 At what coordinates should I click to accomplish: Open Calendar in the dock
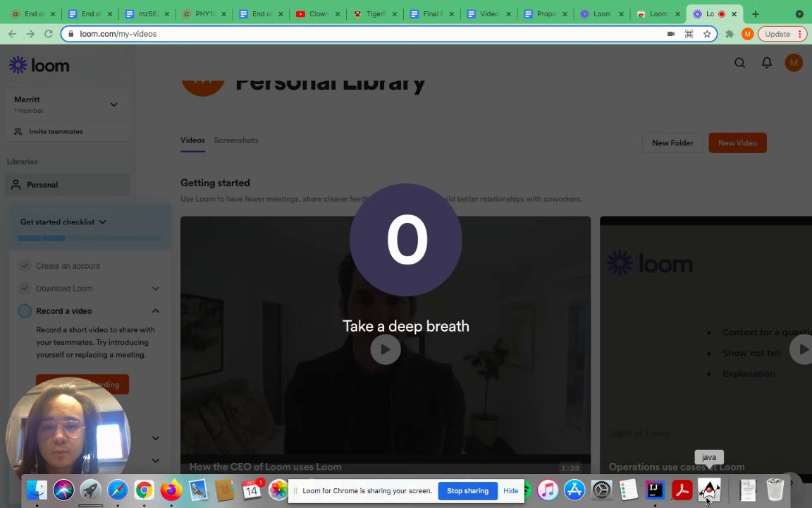252,490
